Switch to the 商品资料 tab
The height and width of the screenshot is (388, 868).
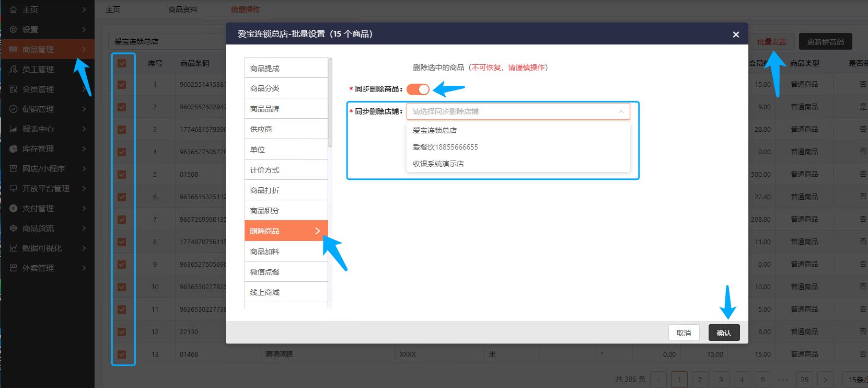[183, 9]
